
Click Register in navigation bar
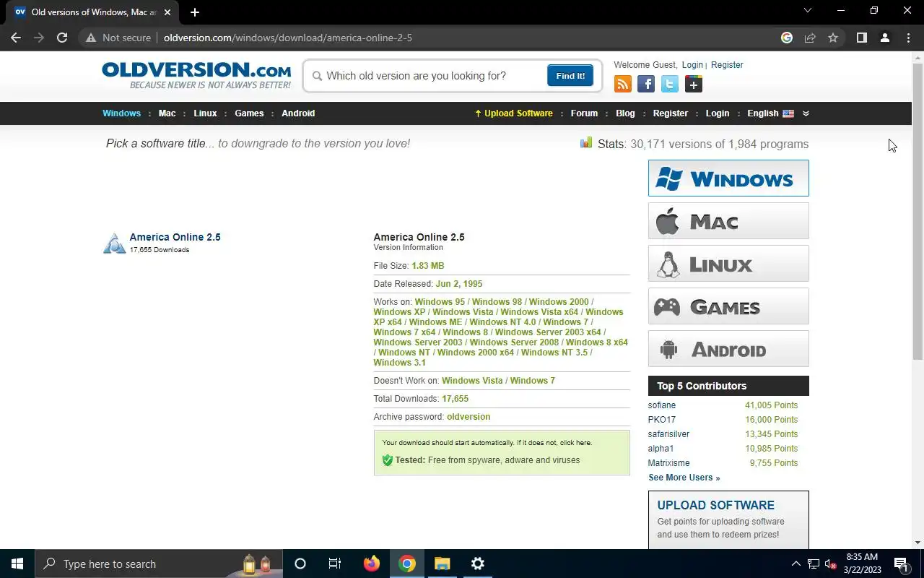click(671, 113)
